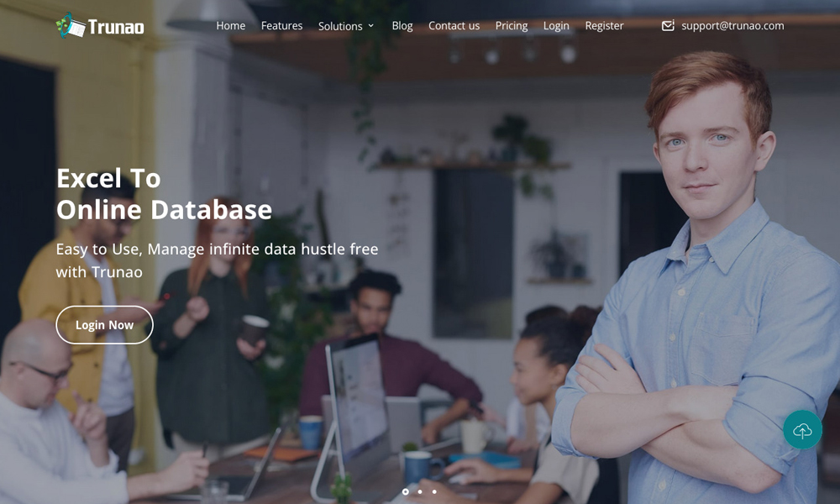
Task: Switch to the second carousel slide dot
Action: tap(420, 491)
